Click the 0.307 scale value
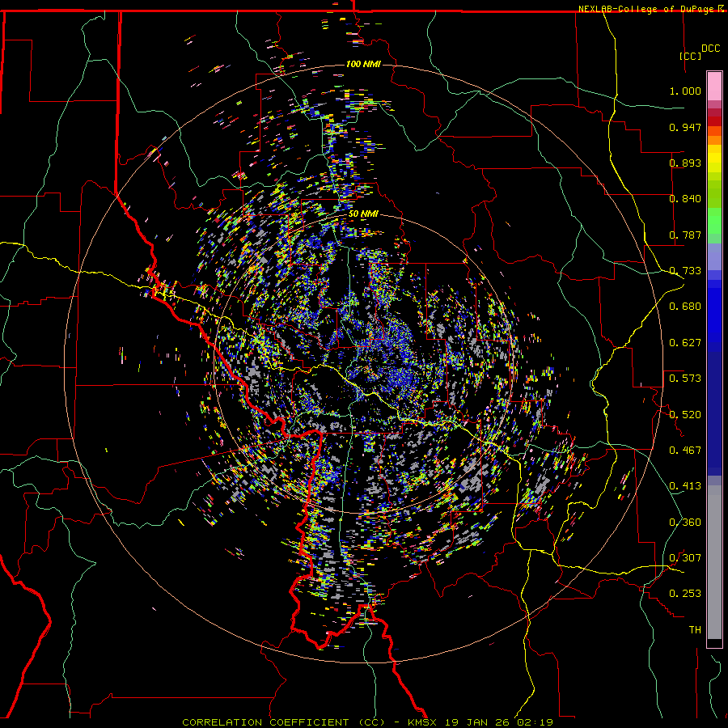 tap(685, 558)
